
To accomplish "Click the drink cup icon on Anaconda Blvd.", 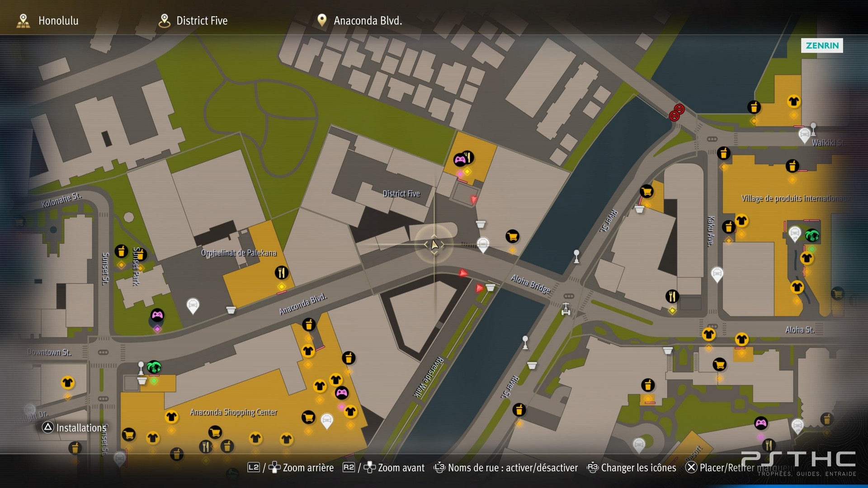I will click(309, 324).
